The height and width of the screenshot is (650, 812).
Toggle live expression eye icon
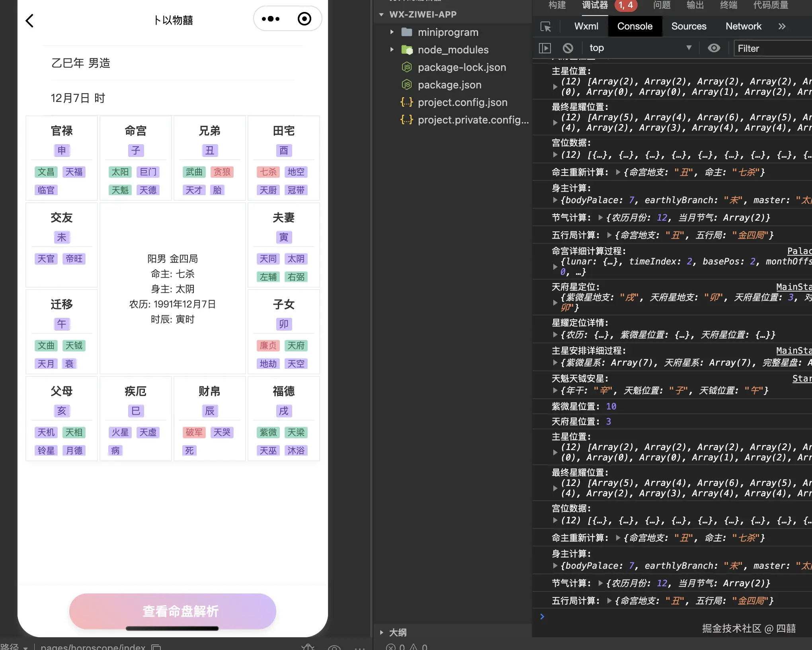(714, 48)
